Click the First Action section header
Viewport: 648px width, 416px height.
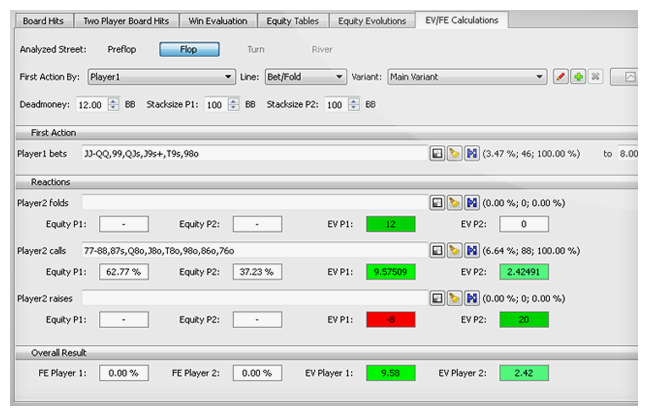(326, 133)
